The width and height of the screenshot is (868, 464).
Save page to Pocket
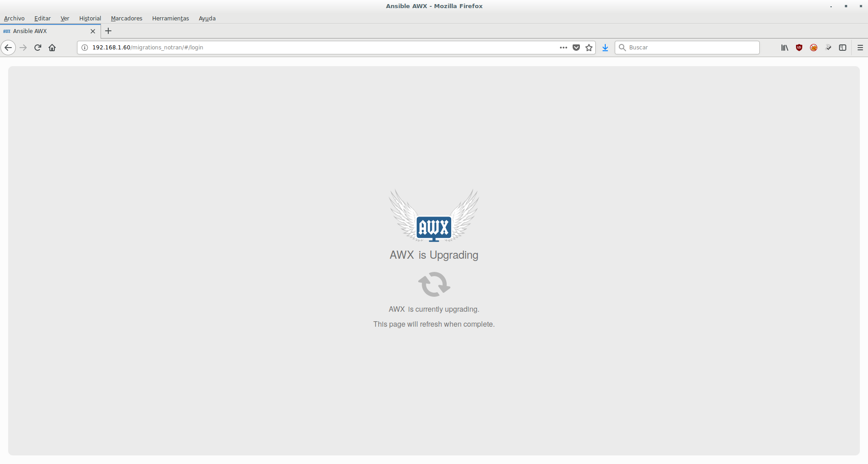coord(576,48)
